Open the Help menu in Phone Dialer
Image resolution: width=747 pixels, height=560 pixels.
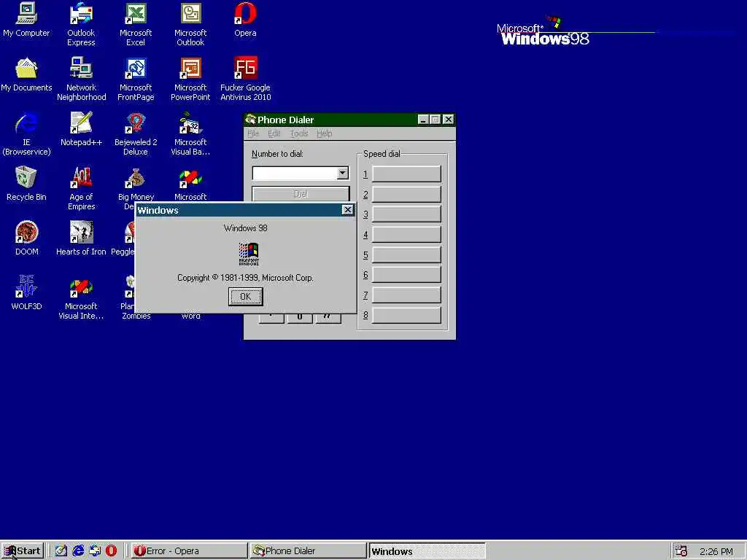tap(325, 134)
